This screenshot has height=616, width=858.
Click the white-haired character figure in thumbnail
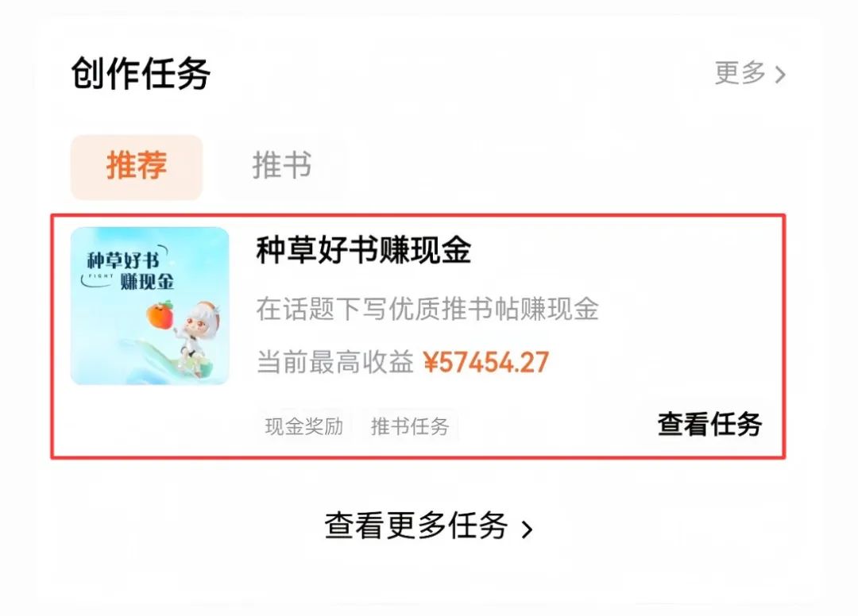198,340
